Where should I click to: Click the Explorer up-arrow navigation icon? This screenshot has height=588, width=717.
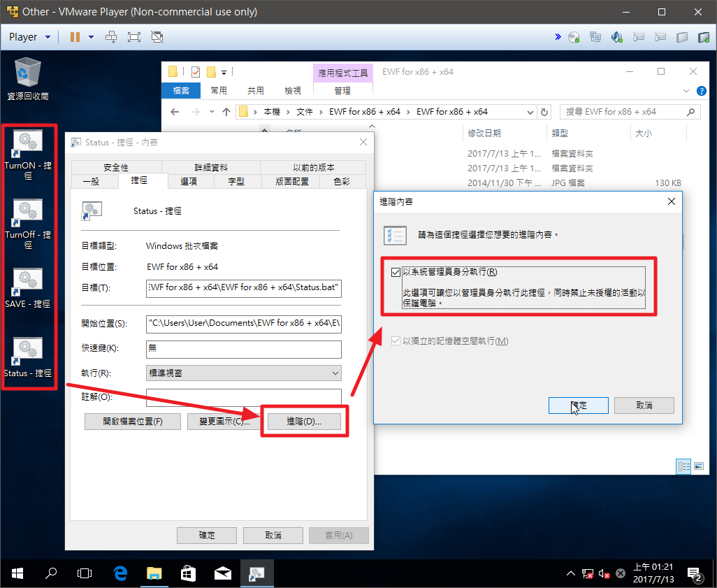(226, 112)
